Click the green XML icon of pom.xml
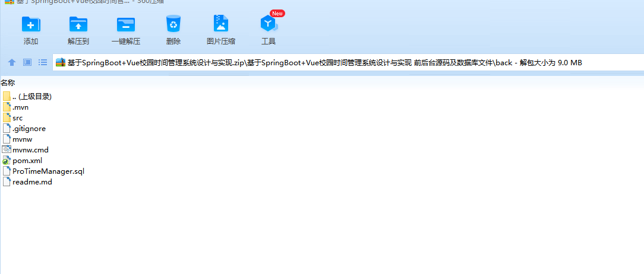The width and height of the screenshot is (644, 274). pos(7,160)
